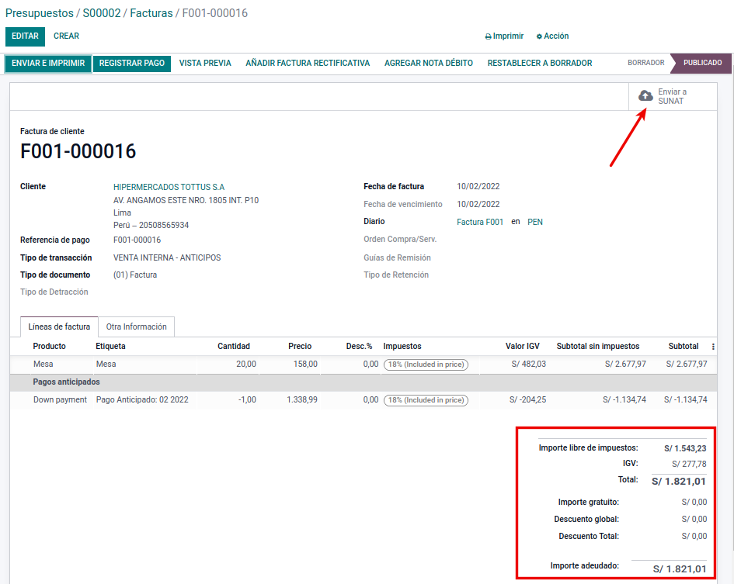Click ENVIAR E IMPRIMIR button

[47, 63]
